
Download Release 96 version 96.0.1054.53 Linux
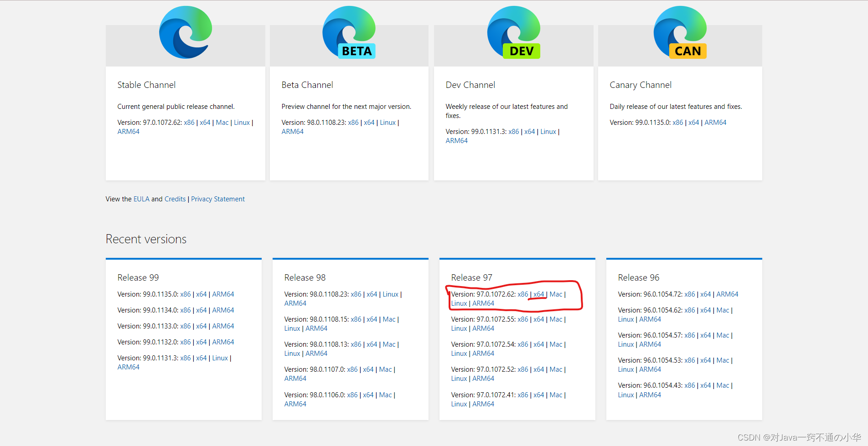click(626, 369)
